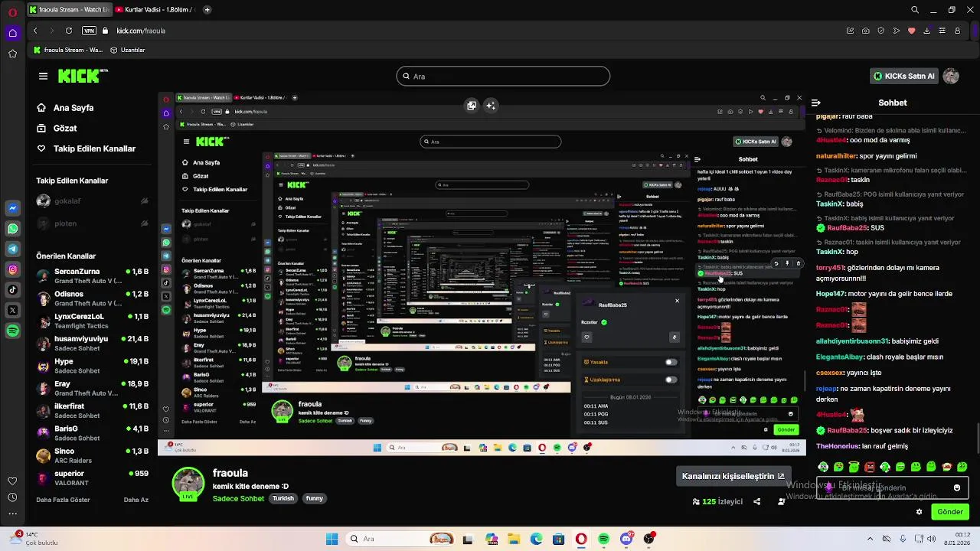This screenshot has height=551, width=980.
Task: Click the user icon beside share
Action: (781, 502)
